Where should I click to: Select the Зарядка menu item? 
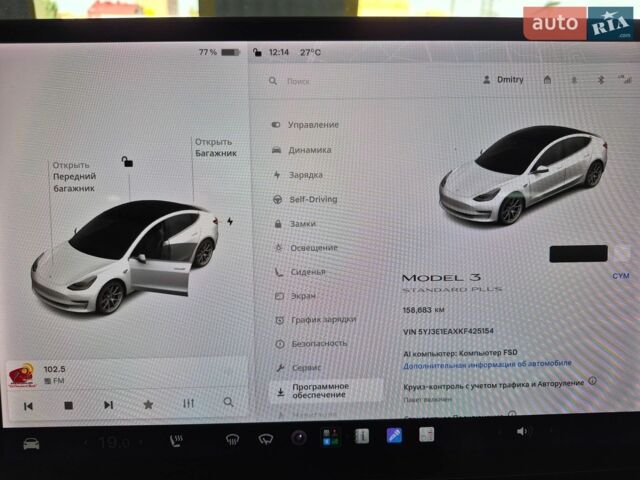(x=298, y=175)
